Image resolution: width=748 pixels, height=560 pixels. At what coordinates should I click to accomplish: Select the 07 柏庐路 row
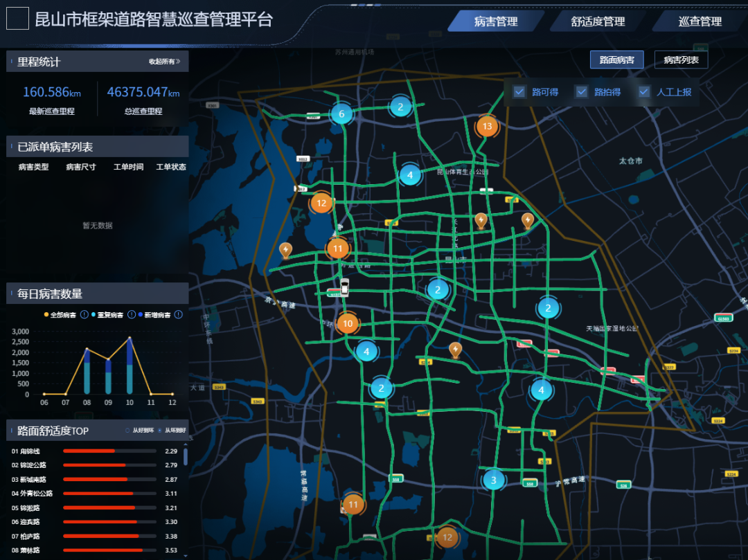point(94,536)
